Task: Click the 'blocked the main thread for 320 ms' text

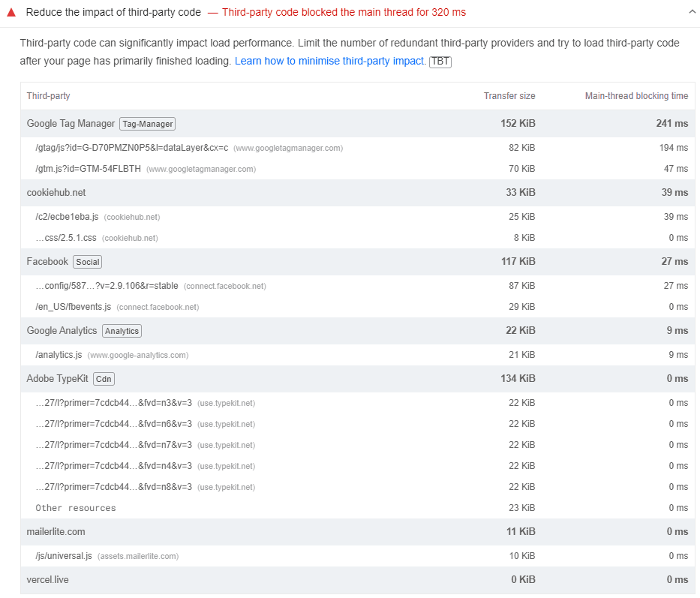Action: (384, 13)
